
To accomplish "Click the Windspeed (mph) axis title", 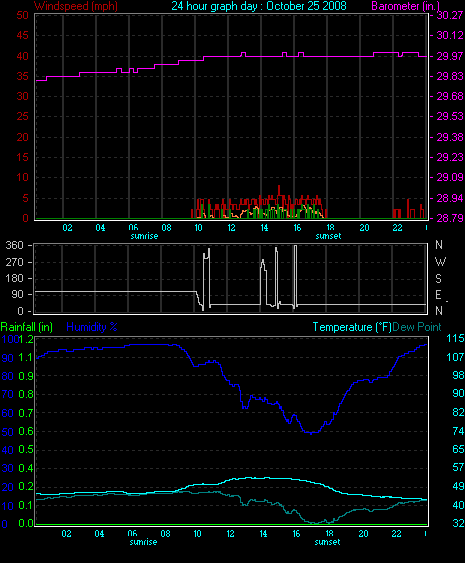I will pos(76,6).
